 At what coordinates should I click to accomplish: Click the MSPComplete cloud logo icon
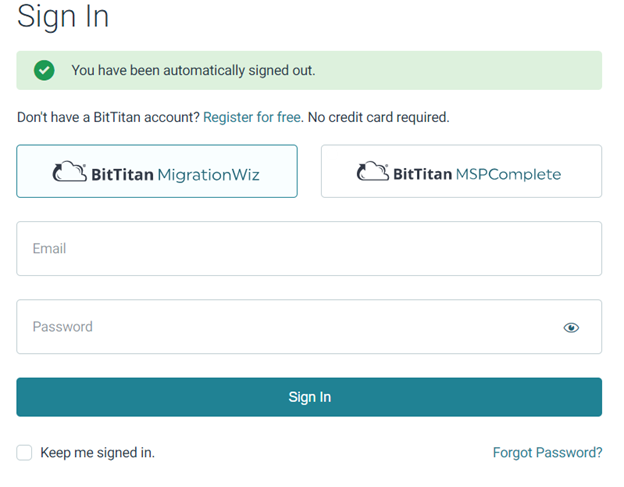(373, 172)
